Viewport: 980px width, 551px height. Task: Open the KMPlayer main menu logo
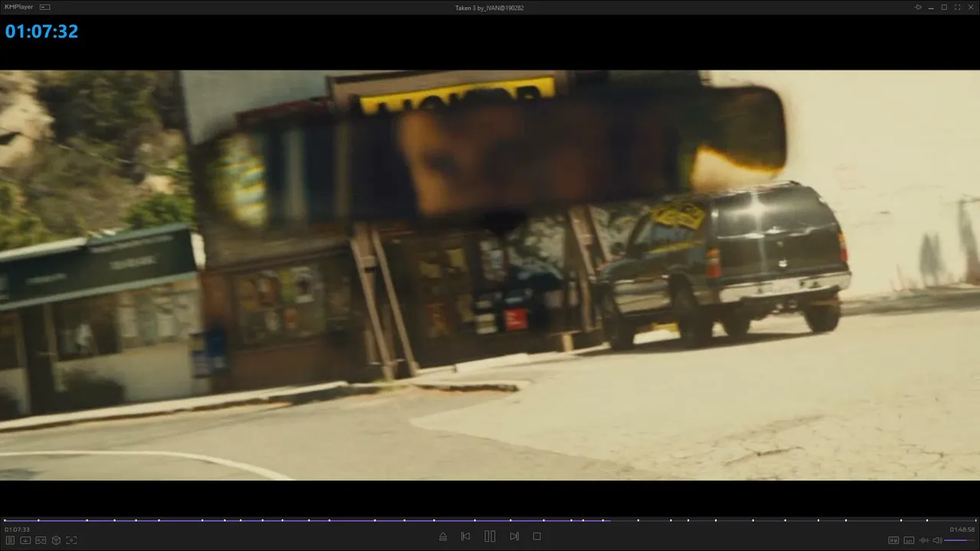(x=20, y=8)
